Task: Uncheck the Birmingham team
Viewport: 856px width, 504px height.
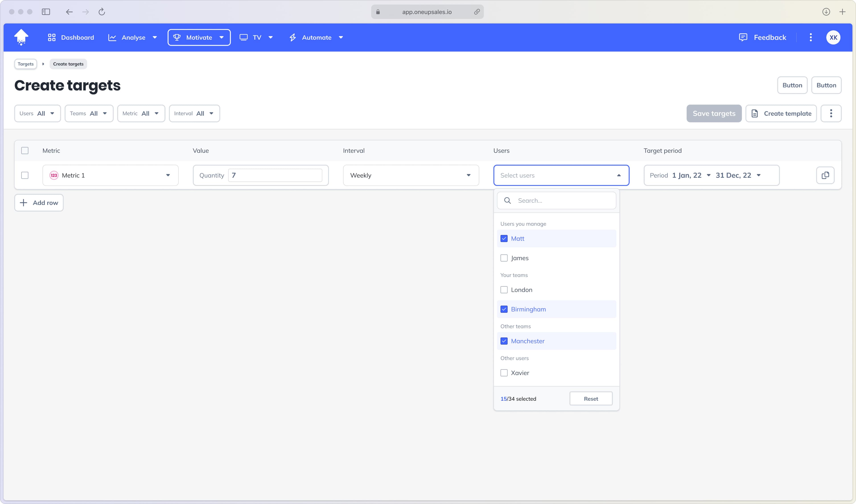Action: pyautogui.click(x=504, y=309)
